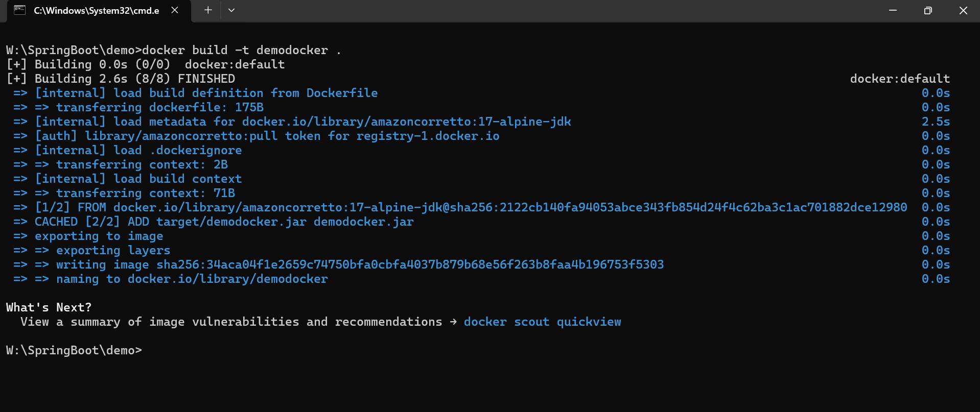Expand the new tab profile dropdown

(x=231, y=10)
